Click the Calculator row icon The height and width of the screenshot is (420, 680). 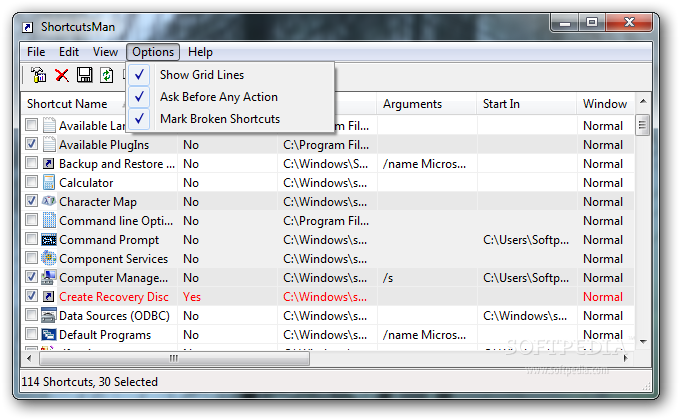pos(49,182)
